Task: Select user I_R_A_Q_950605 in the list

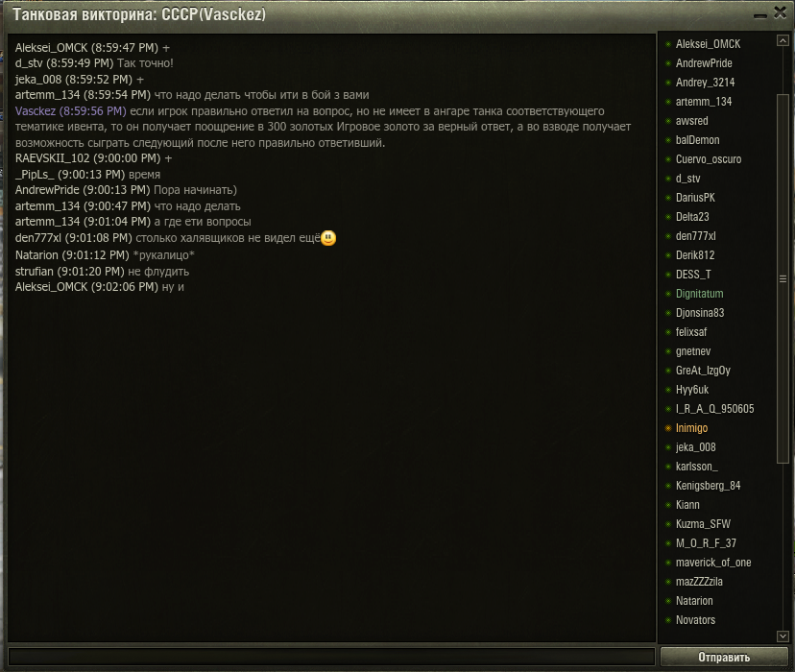Action: (x=714, y=408)
